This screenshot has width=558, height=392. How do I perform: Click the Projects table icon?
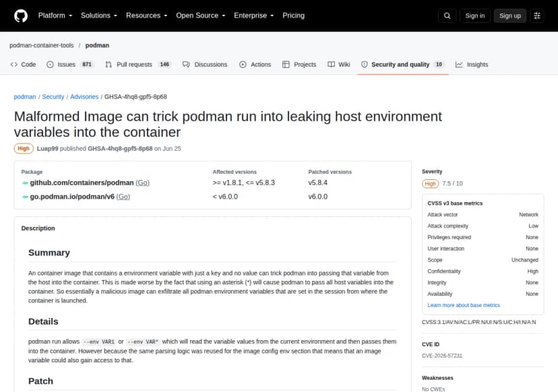point(286,65)
